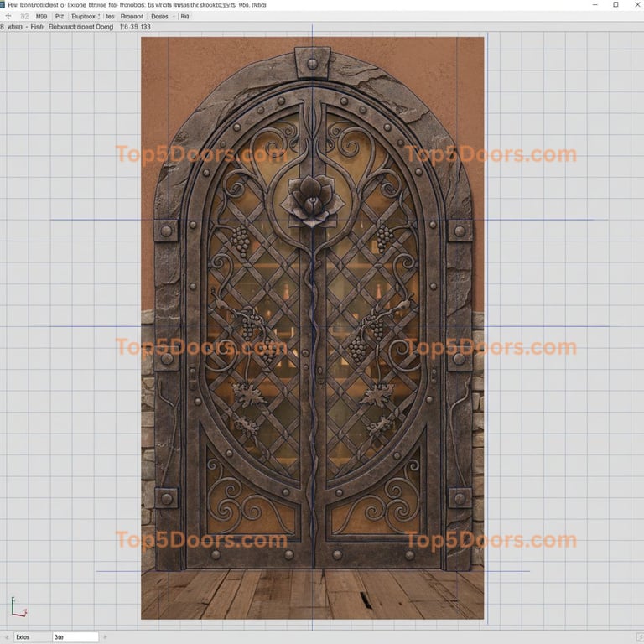Click 'wbap' in the secondary bar
This screenshot has height=644, width=644.
click(15, 27)
